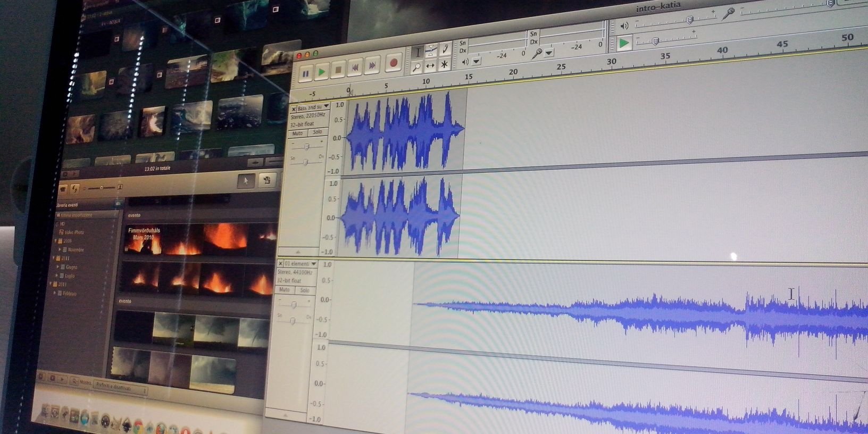
Task: Click the mixer toolbar speaker icon
Action: tap(624, 26)
